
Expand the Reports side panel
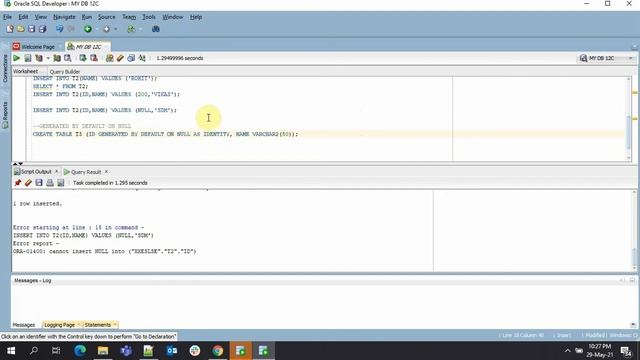(x=5, y=115)
